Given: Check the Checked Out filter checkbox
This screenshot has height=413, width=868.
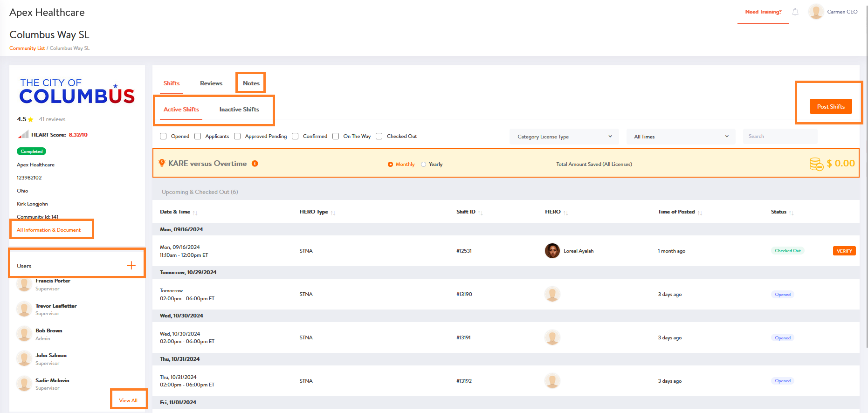Looking at the screenshot, I should point(379,136).
